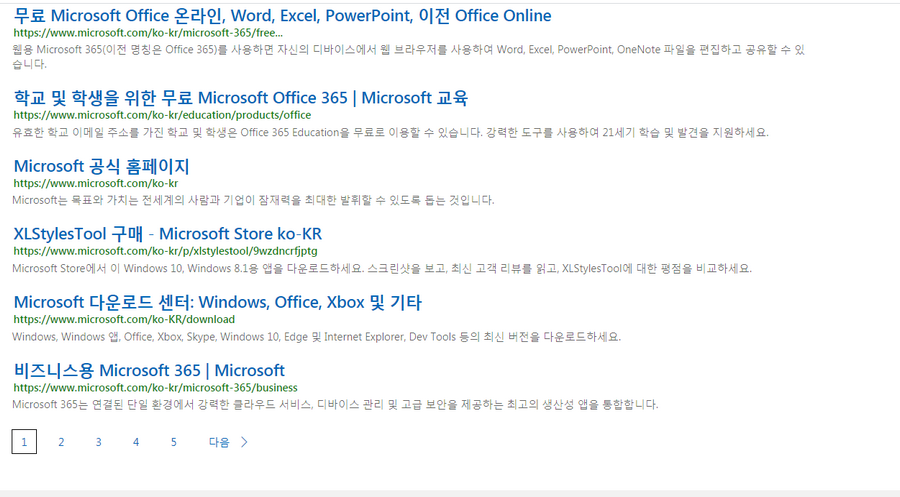Open the 비즈니스용 Microsoft 365 result
This screenshot has width=900, height=497.
[x=149, y=370]
